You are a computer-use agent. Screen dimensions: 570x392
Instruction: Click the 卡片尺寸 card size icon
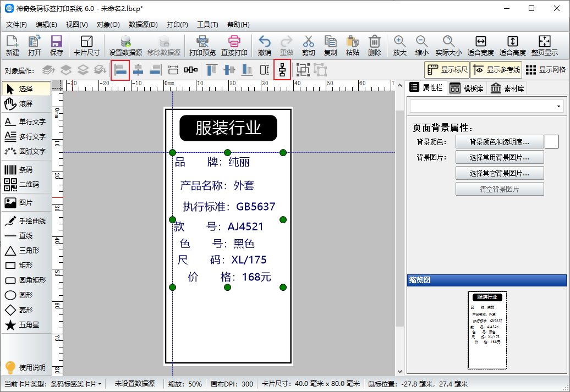pyautogui.click(x=86, y=46)
